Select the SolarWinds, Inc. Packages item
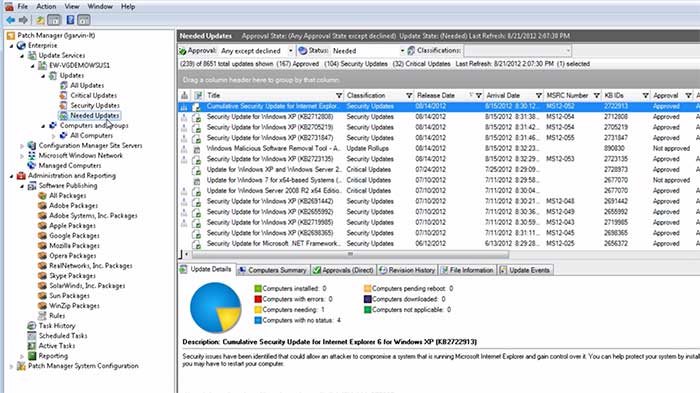This screenshot has height=393, width=700. click(87, 286)
